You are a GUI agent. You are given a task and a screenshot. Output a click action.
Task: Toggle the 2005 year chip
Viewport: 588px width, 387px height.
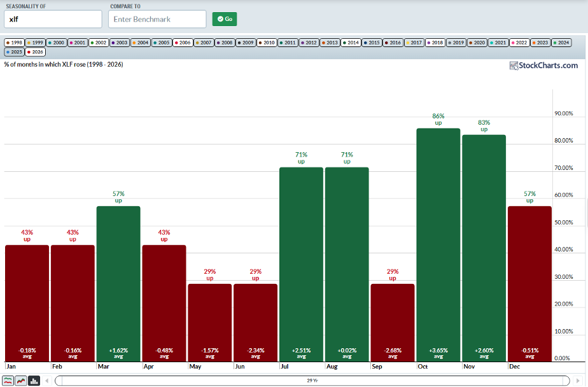point(161,43)
